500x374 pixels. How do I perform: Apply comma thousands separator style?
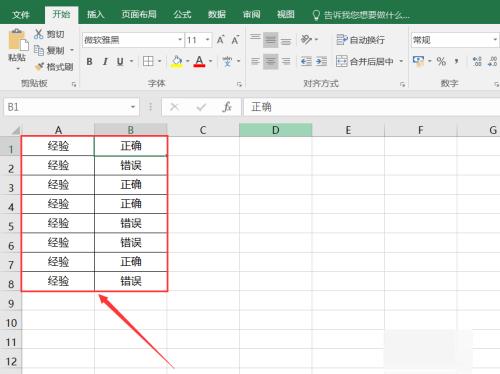[456, 61]
